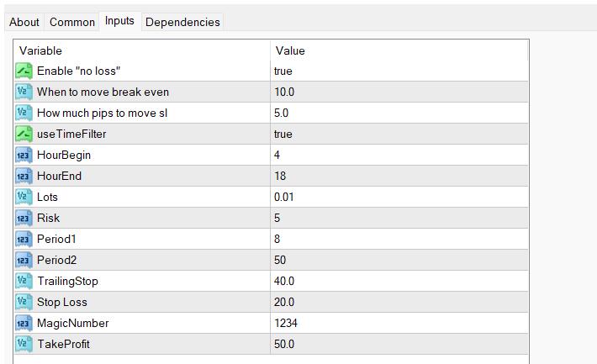Click the integer icon beside Risk

pos(24,219)
